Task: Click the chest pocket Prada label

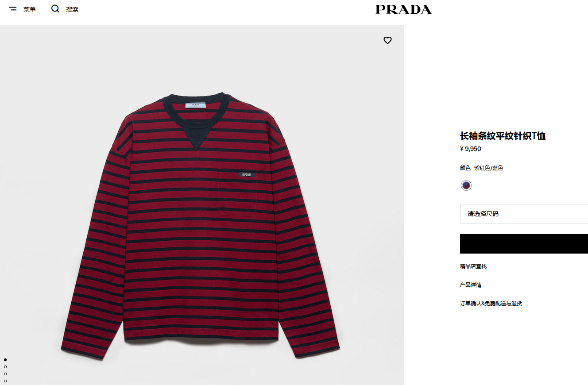Action: point(247,174)
